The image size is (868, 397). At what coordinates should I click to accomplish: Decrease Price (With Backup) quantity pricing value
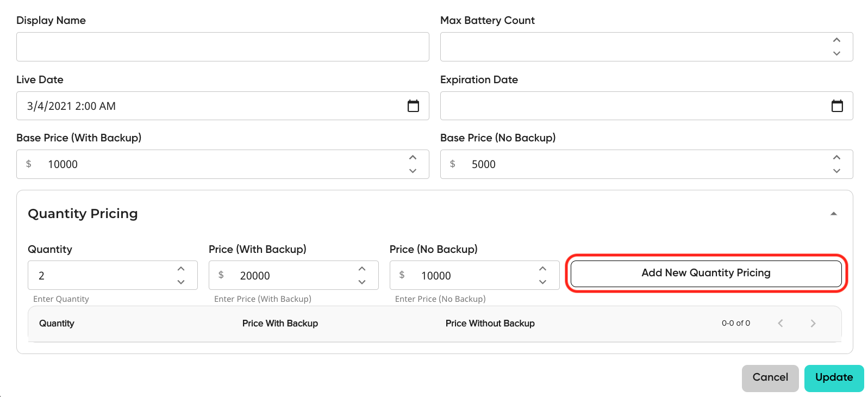click(x=362, y=282)
